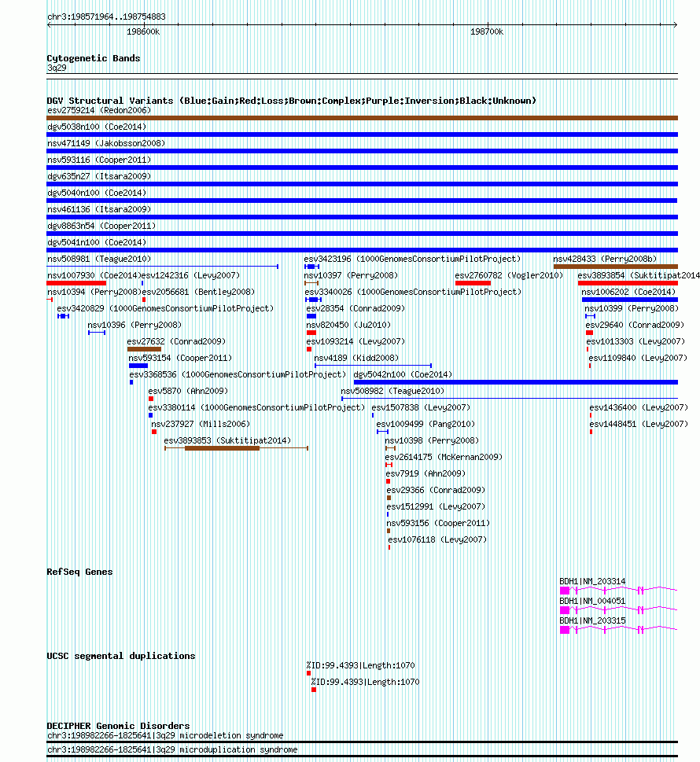Click the blue dgv5042n100 gain bar
700x762 pixels.
coord(516,382)
